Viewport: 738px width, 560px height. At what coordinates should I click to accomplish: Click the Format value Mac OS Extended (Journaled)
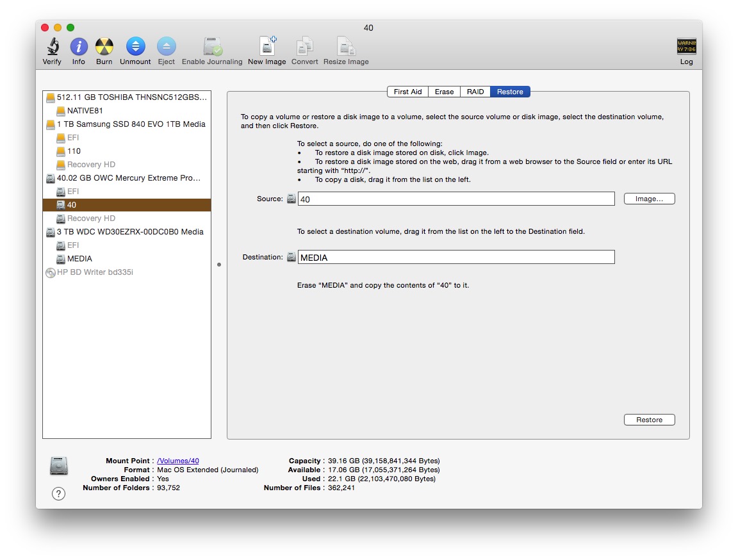click(x=208, y=470)
